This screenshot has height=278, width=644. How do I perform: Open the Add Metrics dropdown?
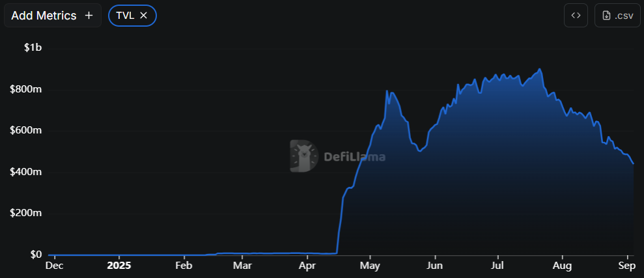[x=53, y=16]
